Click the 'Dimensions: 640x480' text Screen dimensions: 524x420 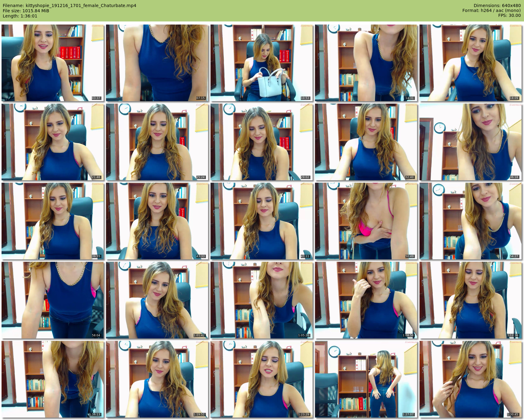tap(497, 6)
